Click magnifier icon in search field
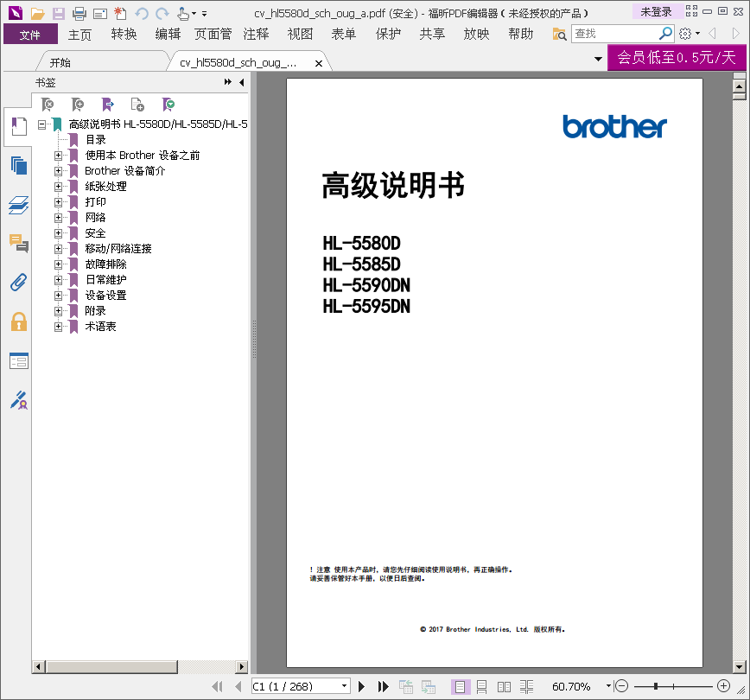Viewport: 750px width, 700px height. (x=665, y=34)
